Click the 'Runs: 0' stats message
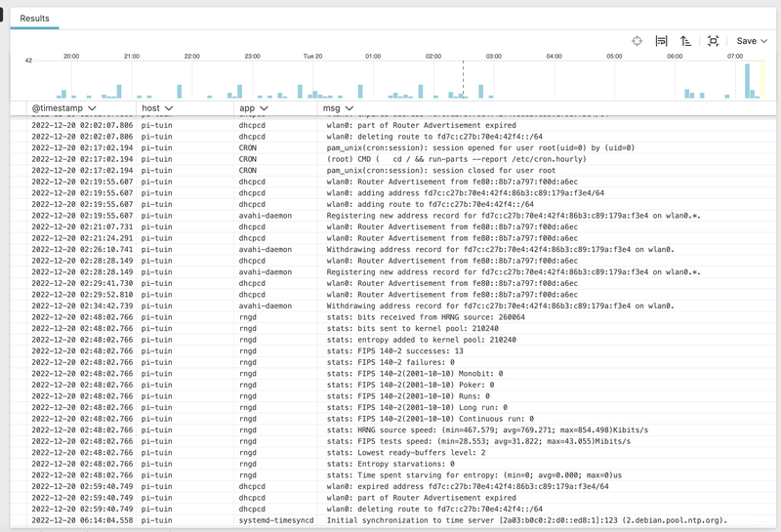 (x=408, y=396)
